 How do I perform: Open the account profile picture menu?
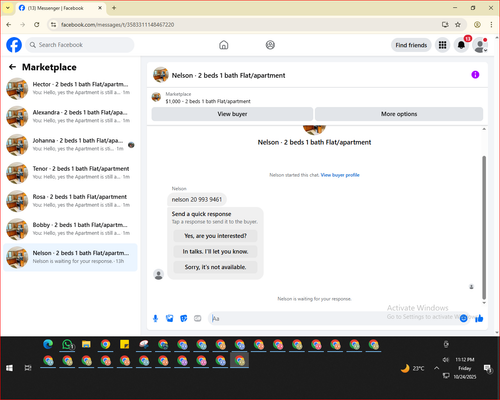[480, 45]
